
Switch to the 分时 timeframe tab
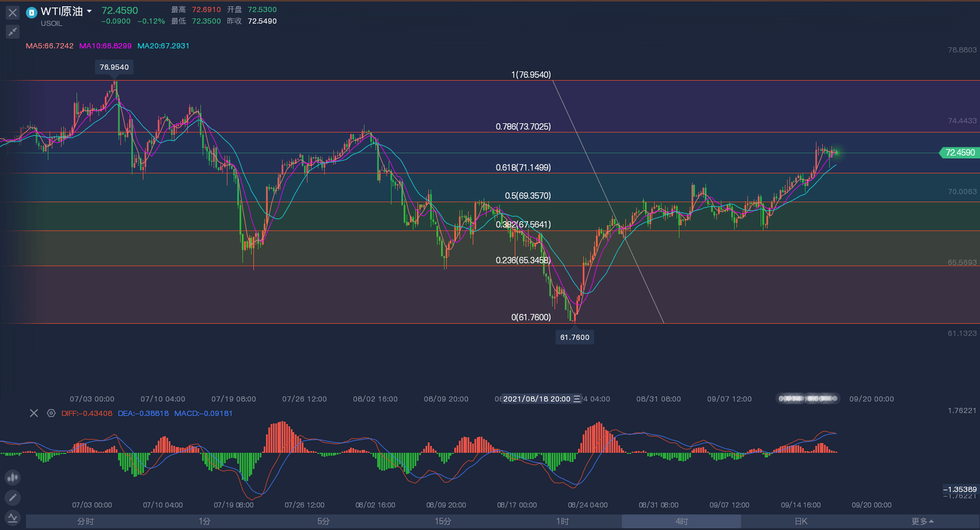(x=85, y=521)
